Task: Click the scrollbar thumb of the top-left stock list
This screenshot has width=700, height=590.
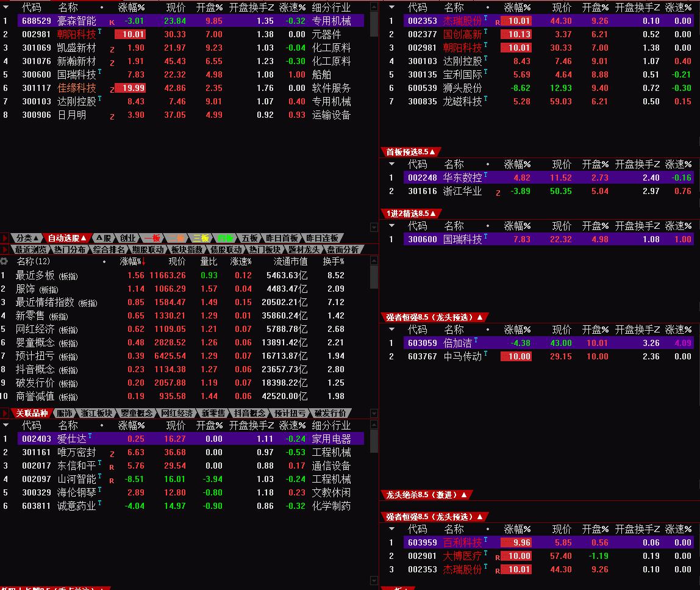Action: pos(374,24)
